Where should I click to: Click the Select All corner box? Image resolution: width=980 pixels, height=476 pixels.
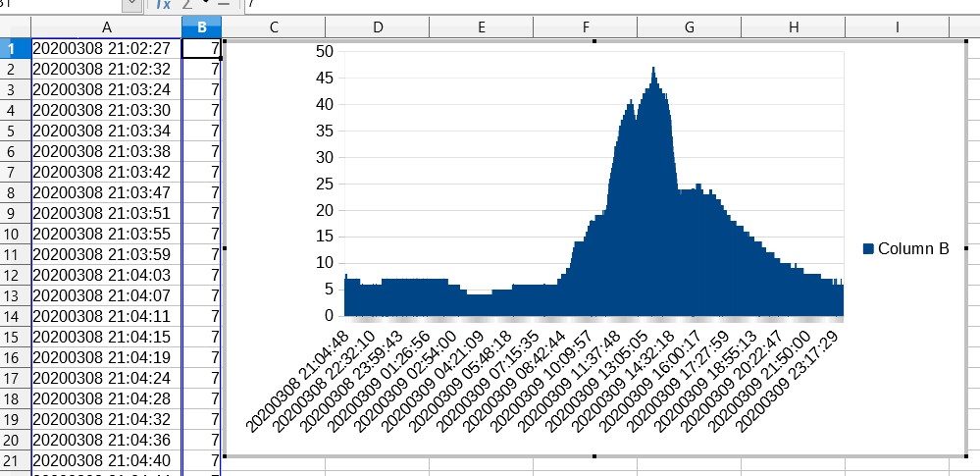(x=14, y=27)
